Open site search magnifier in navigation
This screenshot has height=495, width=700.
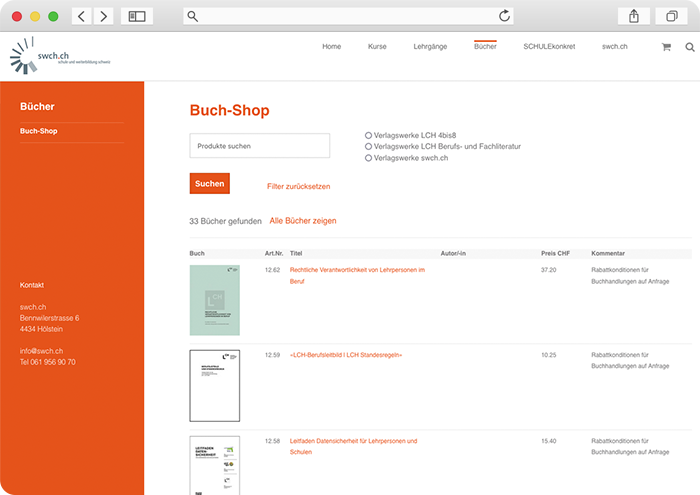(690, 47)
